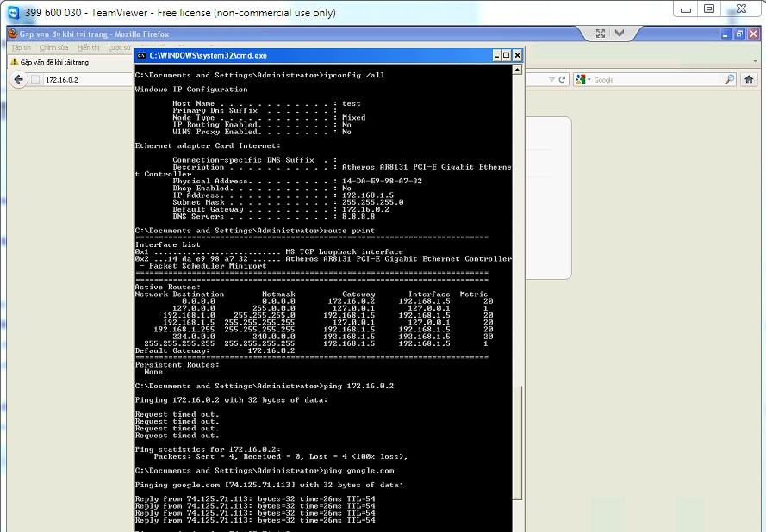Maximize the cmd.exe window

pos(507,55)
